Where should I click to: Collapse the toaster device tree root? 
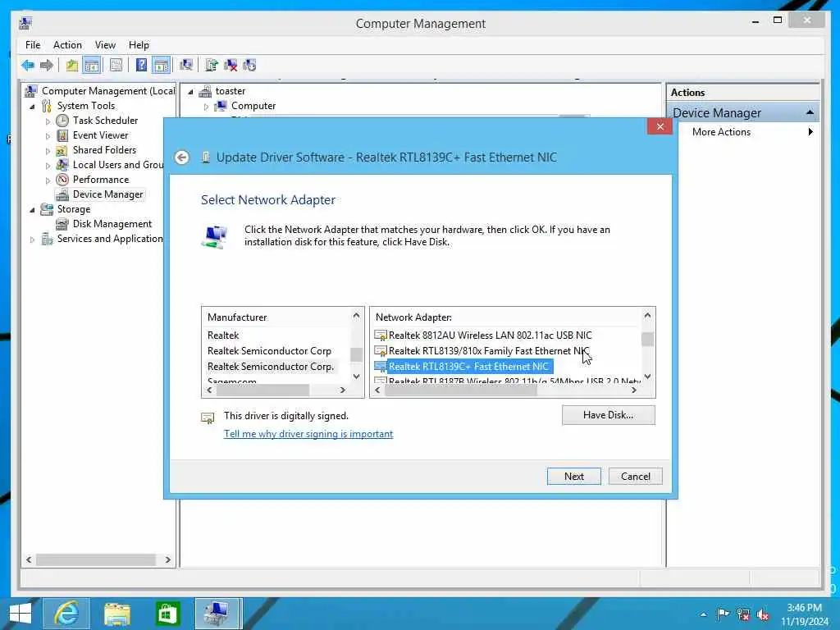point(190,92)
